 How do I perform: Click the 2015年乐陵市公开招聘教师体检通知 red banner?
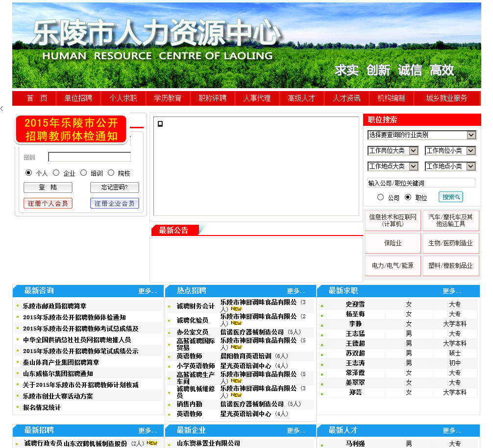click(x=72, y=129)
